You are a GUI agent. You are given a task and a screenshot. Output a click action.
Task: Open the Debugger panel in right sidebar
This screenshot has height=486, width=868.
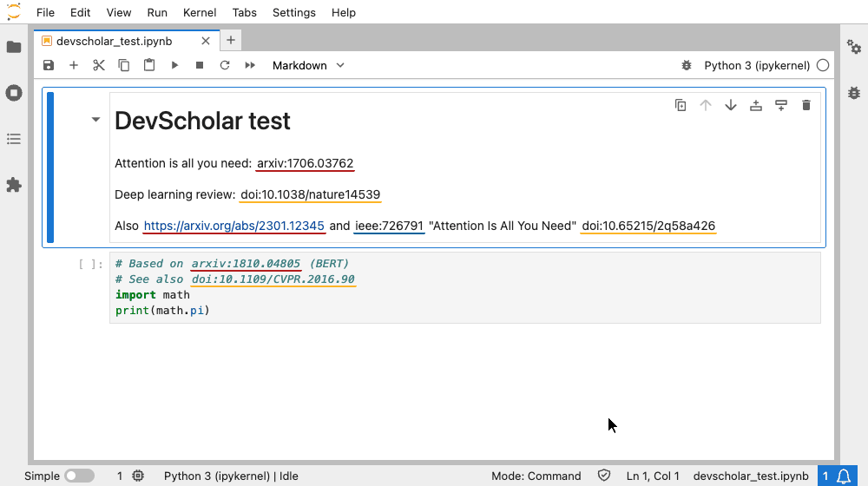853,93
